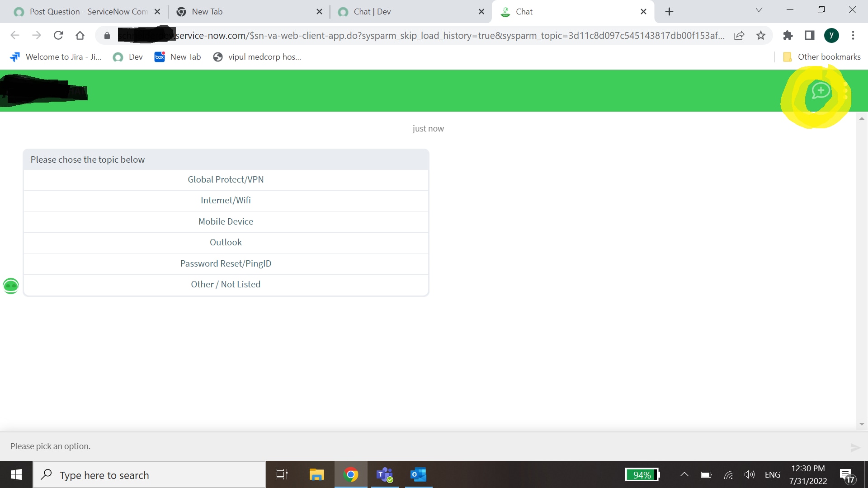Image resolution: width=868 pixels, height=488 pixels.
Task: Open the share icon in the address bar
Action: tap(740, 35)
